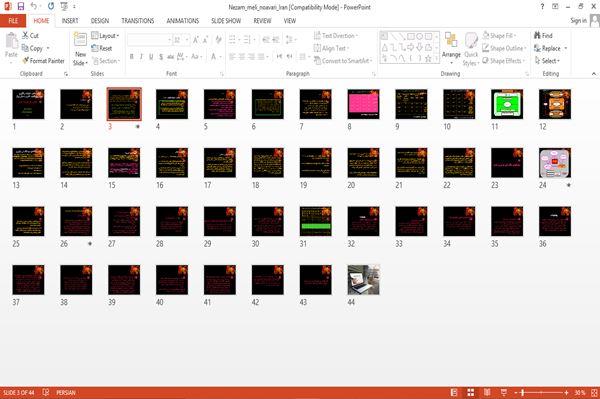
Task: Toggle Strikethrough formatting
Action: pos(171,57)
